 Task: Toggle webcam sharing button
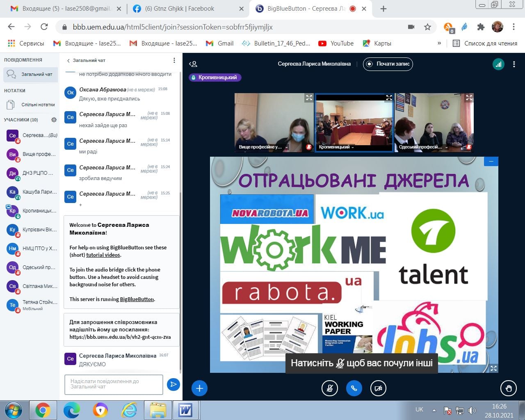(378, 388)
